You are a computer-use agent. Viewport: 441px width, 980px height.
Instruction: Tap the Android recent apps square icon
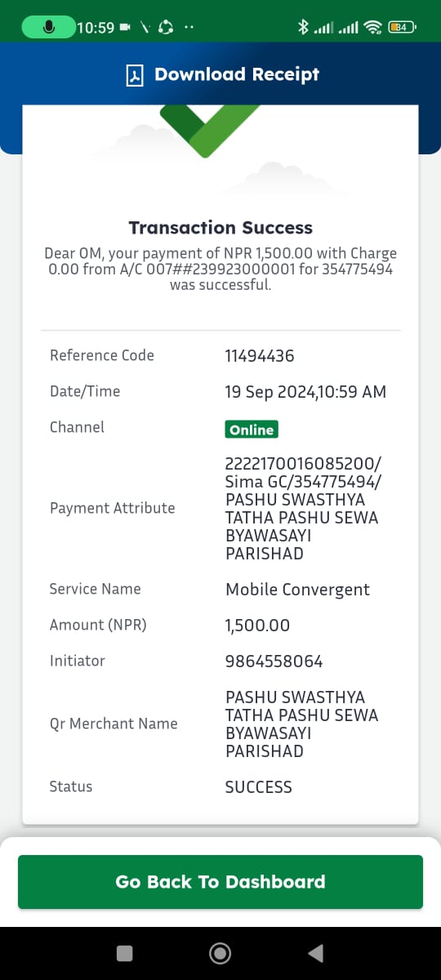pyautogui.click(x=124, y=953)
